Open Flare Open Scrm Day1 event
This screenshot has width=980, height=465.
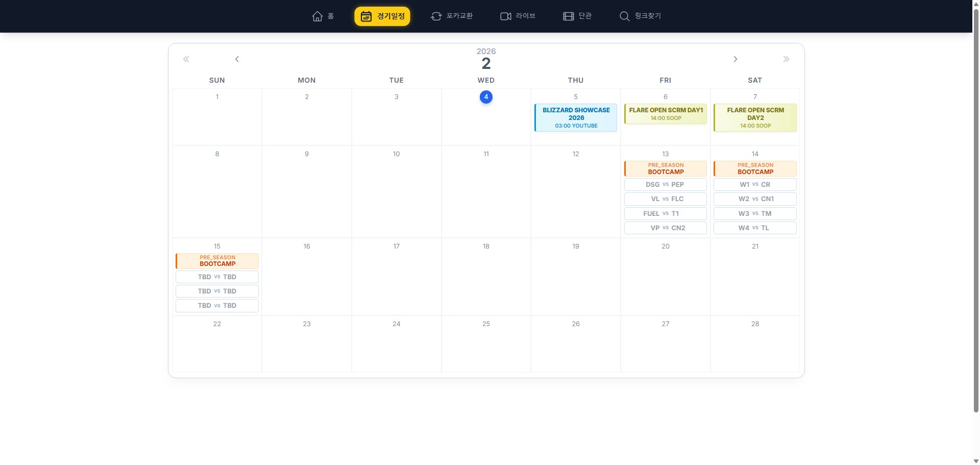pyautogui.click(x=666, y=114)
